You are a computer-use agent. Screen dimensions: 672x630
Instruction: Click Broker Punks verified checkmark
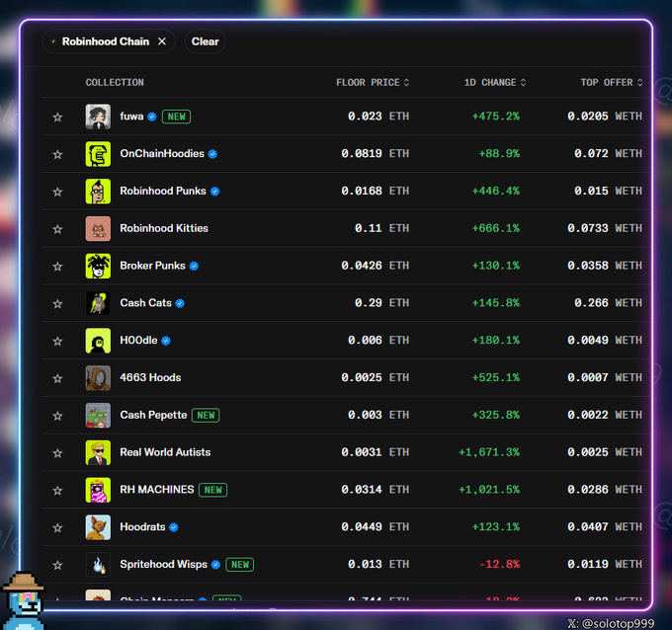point(194,266)
